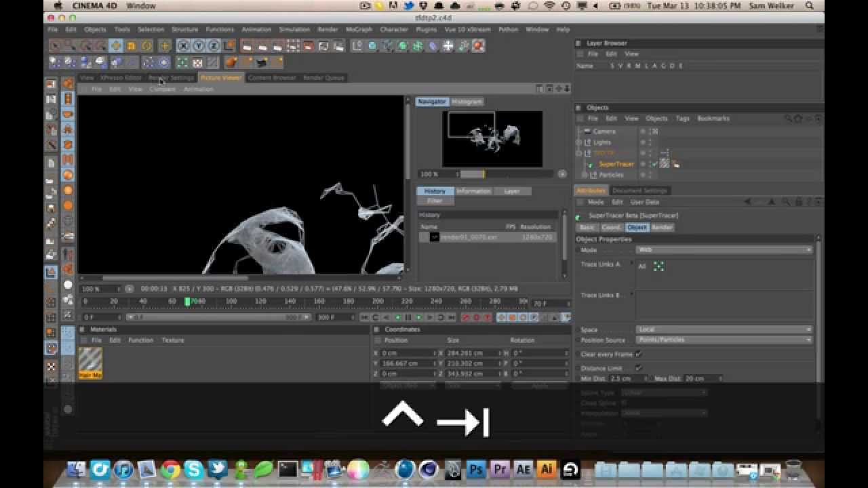868x488 pixels.
Task: Open Terminal from the Dock
Action: (288, 469)
